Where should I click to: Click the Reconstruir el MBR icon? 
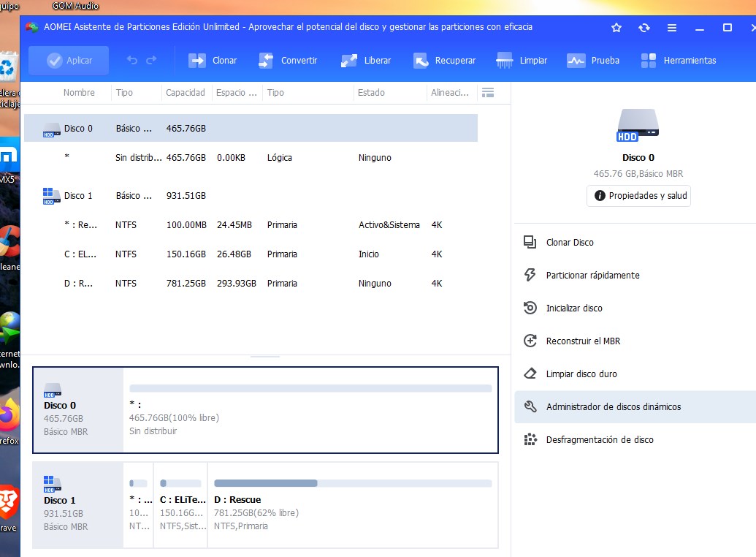coord(530,341)
